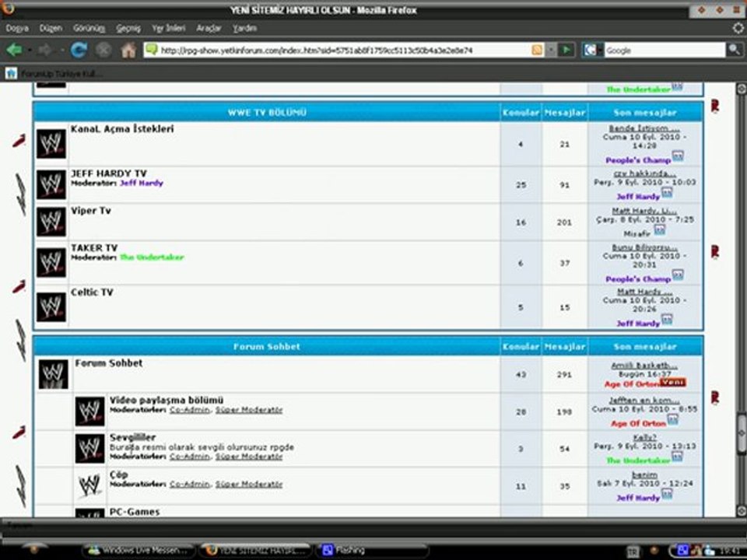Open the Geçmiş menu
The width and height of the screenshot is (747, 560).
(128, 28)
